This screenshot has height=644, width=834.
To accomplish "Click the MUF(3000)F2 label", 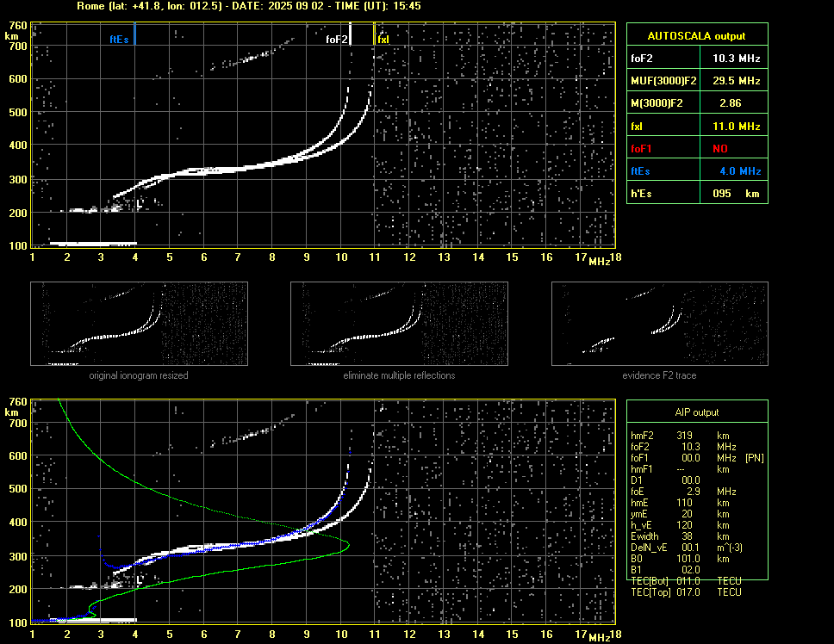I will tap(663, 81).
